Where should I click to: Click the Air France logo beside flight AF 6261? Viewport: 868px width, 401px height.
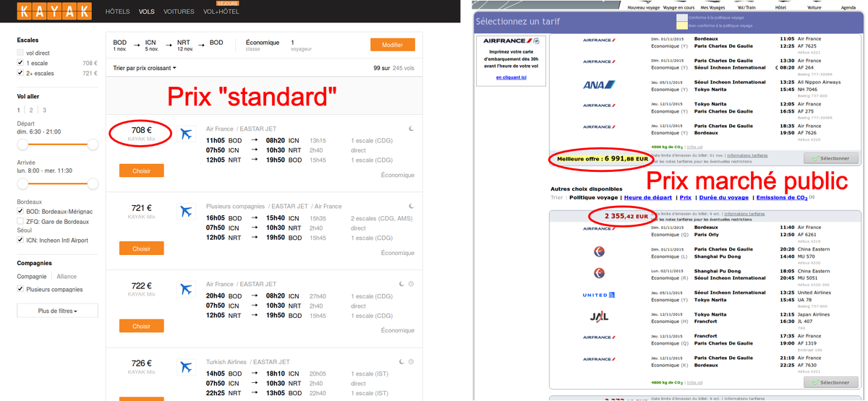click(x=597, y=229)
